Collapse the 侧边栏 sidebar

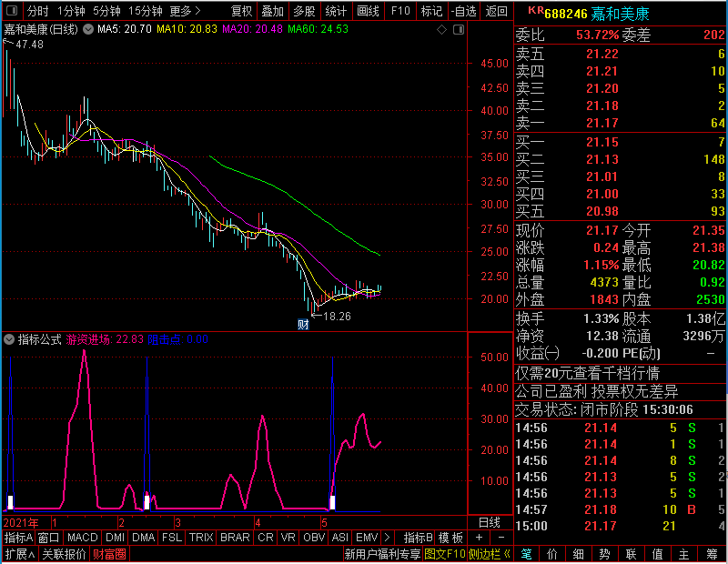tap(490, 554)
